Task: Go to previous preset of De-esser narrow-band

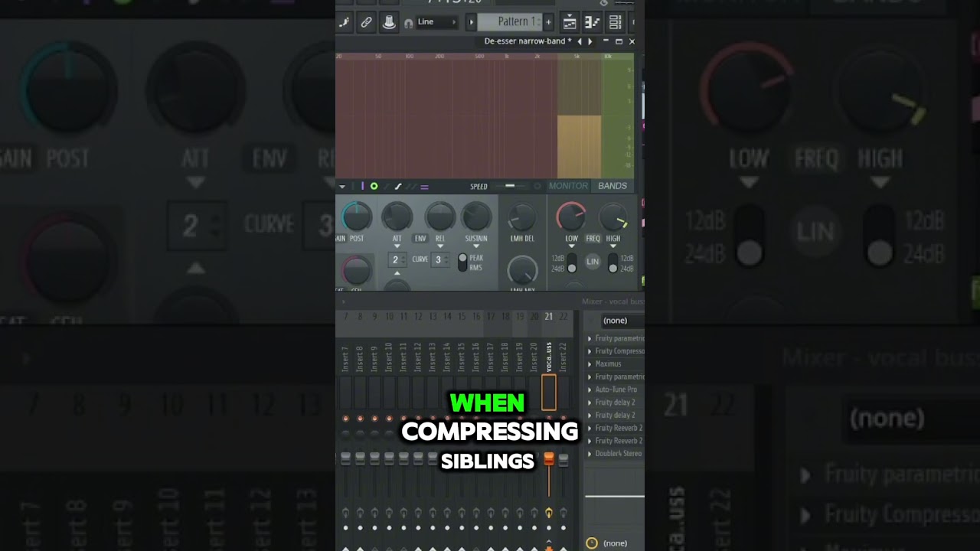Action: [580, 41]
